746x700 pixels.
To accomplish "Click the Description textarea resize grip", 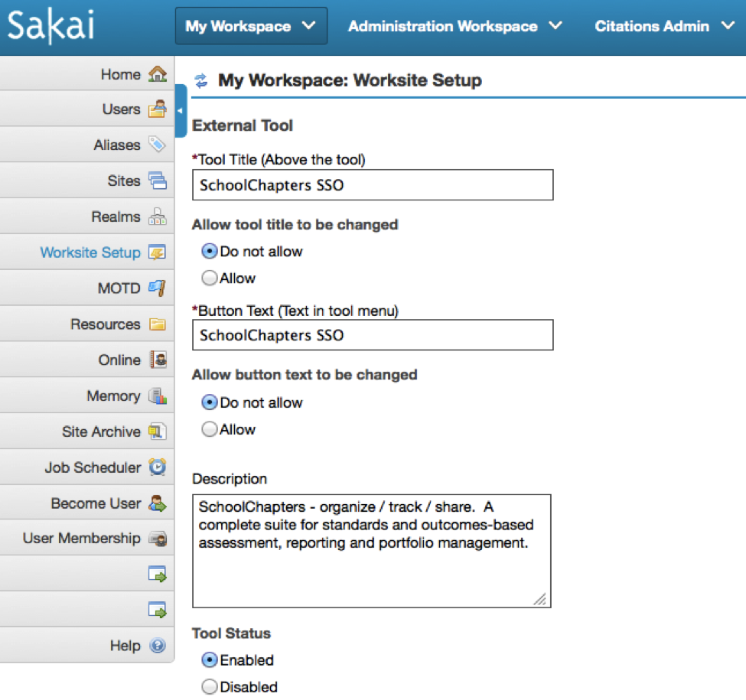I will [540, 599].
